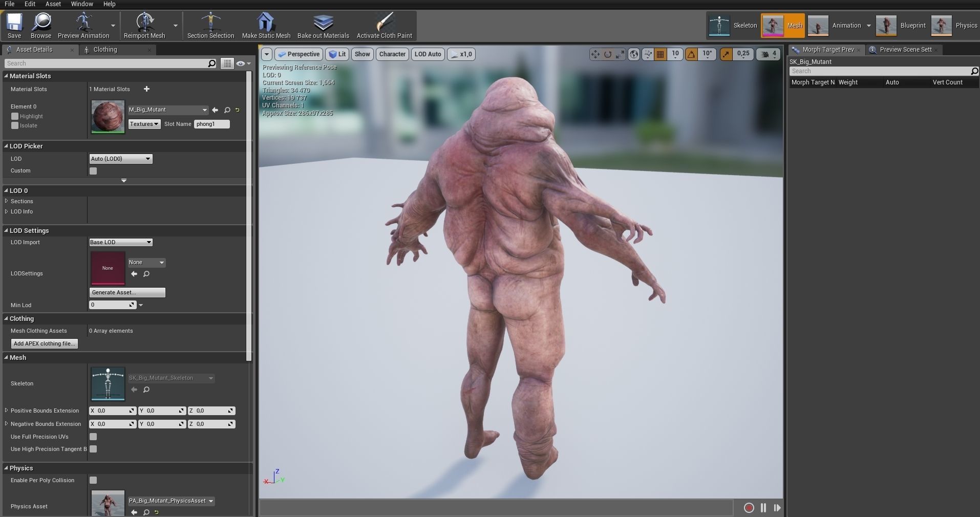Use selected asset arrow for M_Big_Mutant
Screen dimensions: 980x517
coord(215,110)
